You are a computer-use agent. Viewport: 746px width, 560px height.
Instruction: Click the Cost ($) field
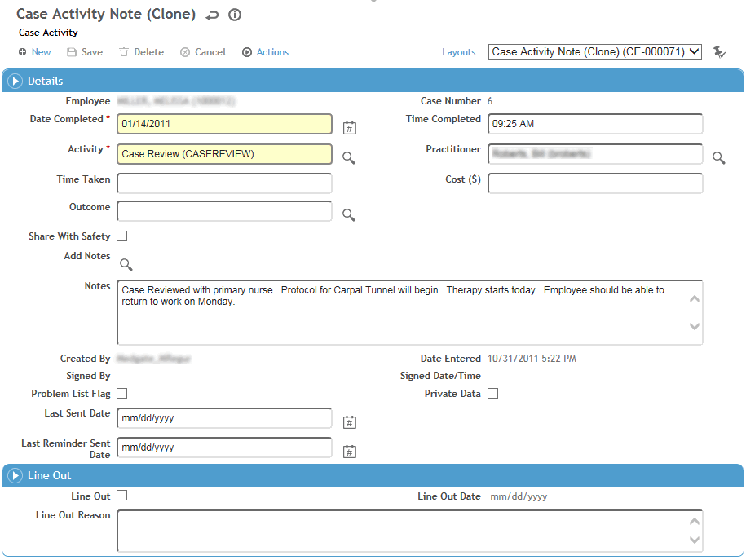click(x=595, y=183)
